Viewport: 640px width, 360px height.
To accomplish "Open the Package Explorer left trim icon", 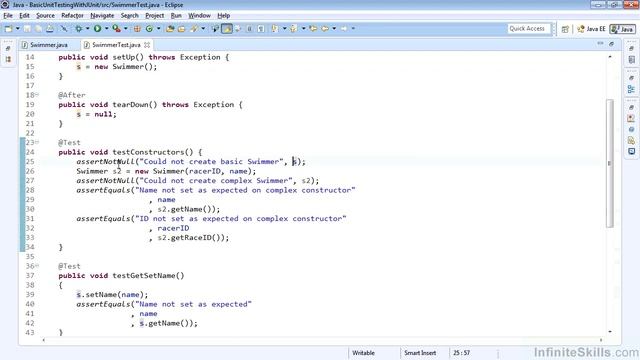I will pyautogui.click(x=8, y=60).
